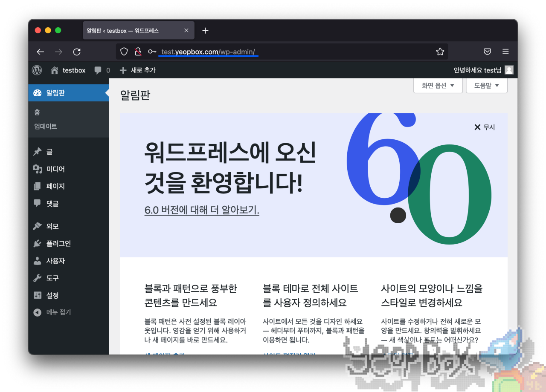Screen dimensions: 546x392
Task: Open the 화면 옵션 dropdown
Action: pos(438,85)
